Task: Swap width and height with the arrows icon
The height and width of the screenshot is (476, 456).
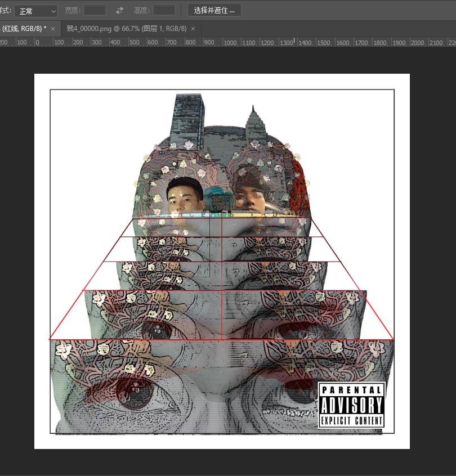Action: coord(120,11)
